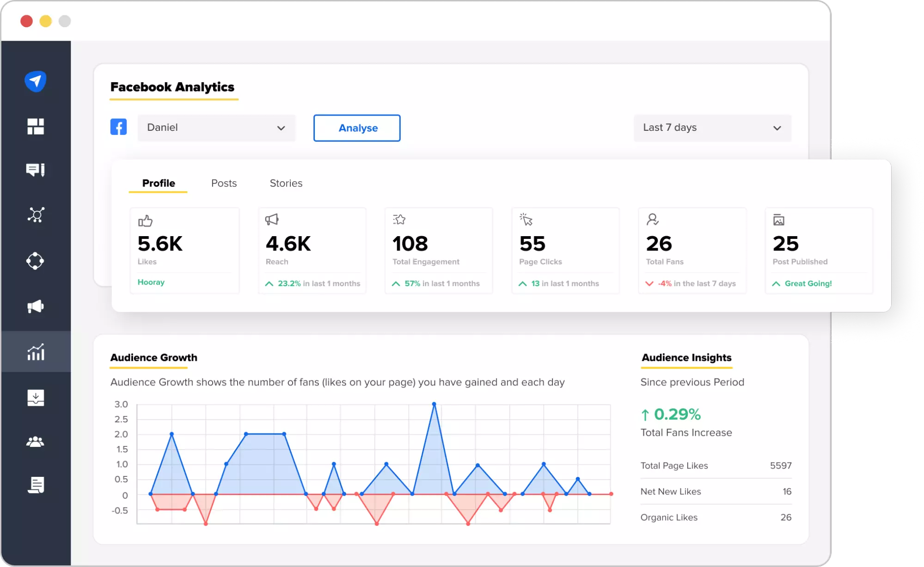Switch to the Profile tab
Viewport: 924px width, 567px height.
159,183
